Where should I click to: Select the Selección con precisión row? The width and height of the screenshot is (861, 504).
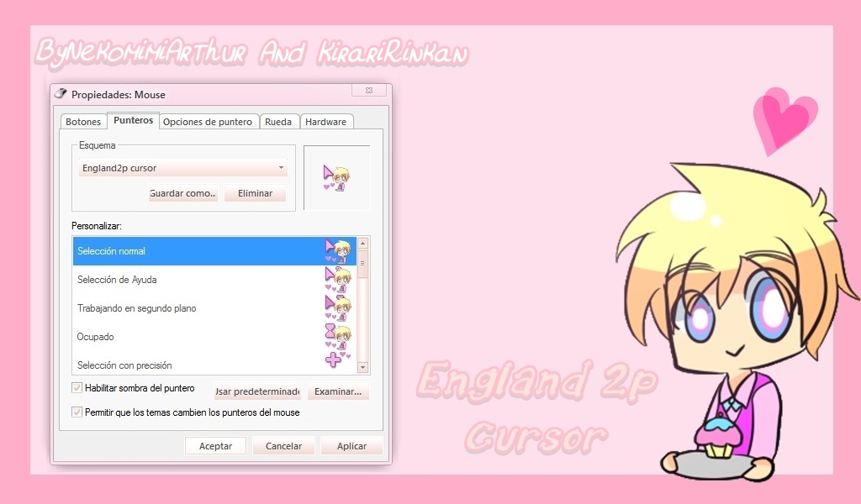(x=214, y=365)
